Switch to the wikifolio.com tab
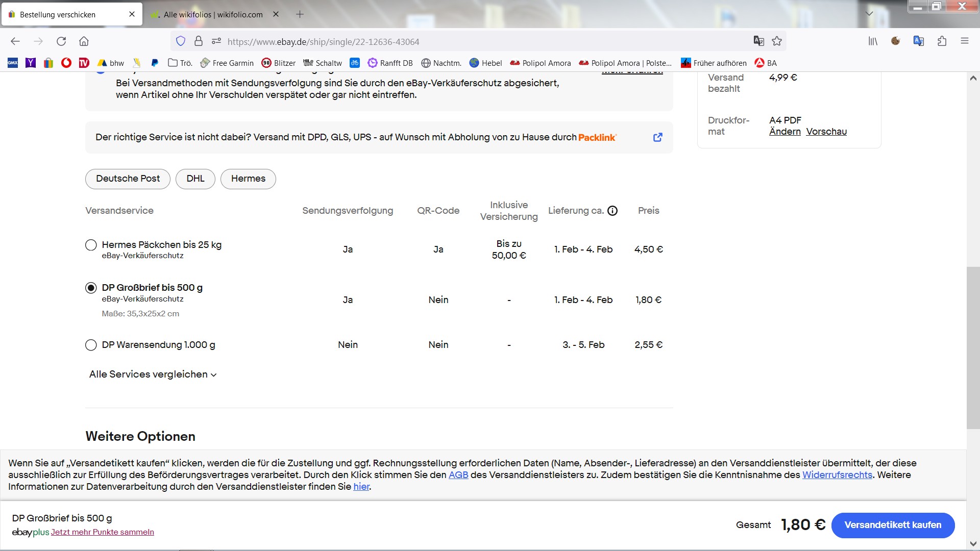Viewport: 980px width, 551px height. point(213,14)
